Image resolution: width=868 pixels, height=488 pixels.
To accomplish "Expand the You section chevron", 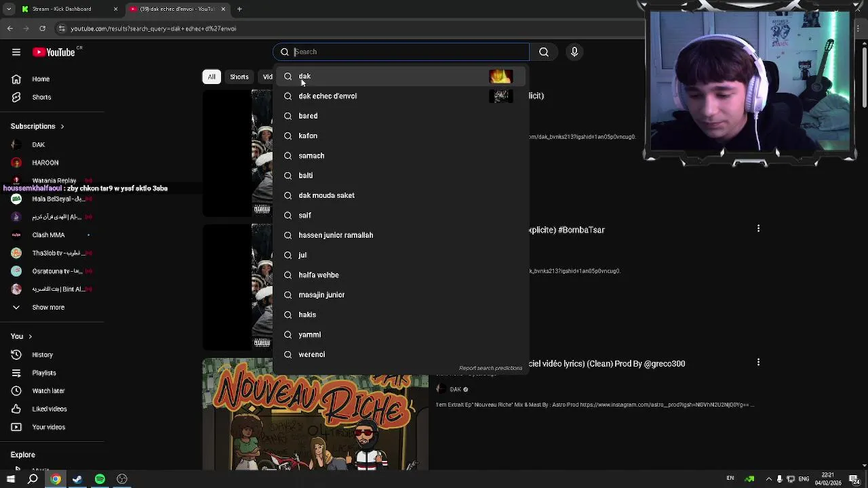I will (30, 336).
